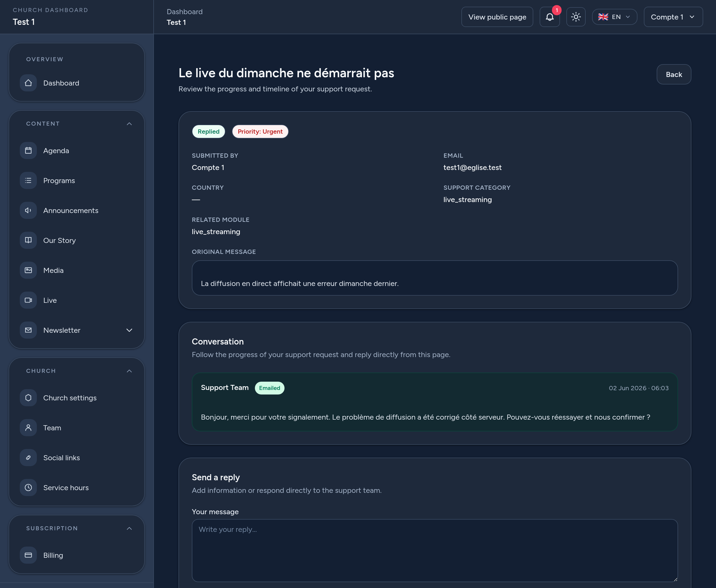Open Dashboard in the sidebar
The width and height of the screenshot is (716, 588).
tap(76, 83)
